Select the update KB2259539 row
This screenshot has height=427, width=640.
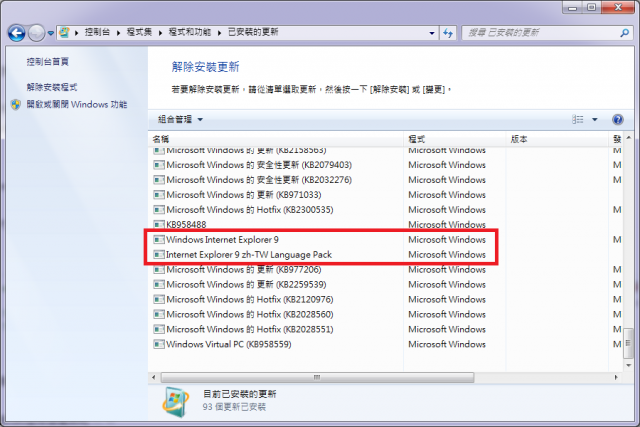(x=385, y=285)
